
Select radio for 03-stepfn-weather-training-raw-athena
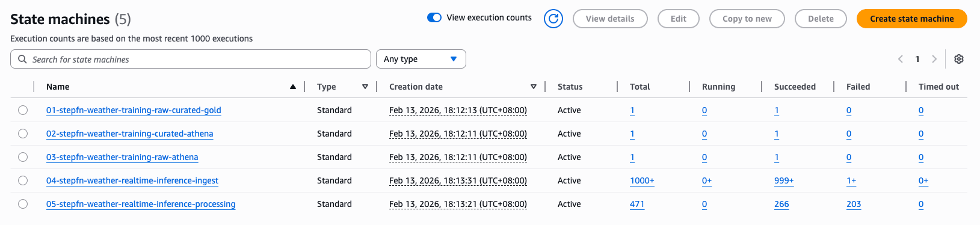pos(23,157)
